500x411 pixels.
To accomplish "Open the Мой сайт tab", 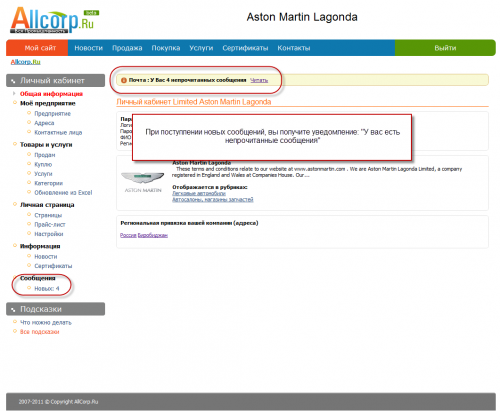I will tap(40, 48).
